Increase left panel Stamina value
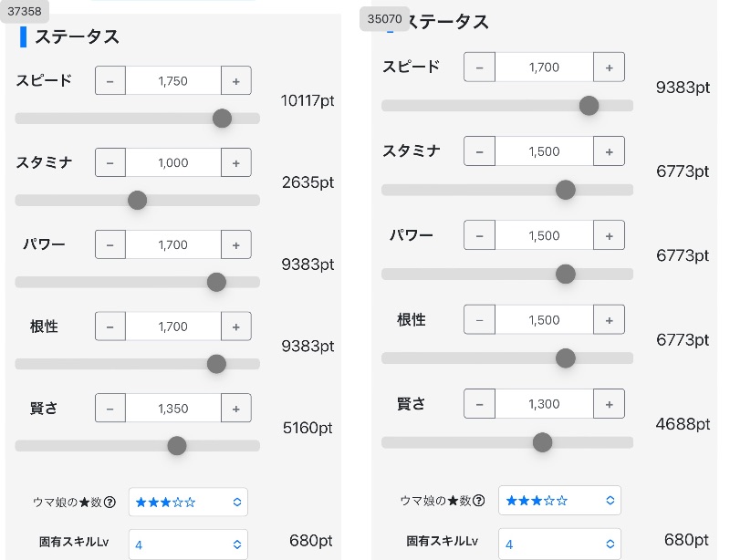The height and width of the screenshot is (560, 730). click(235, 163)
